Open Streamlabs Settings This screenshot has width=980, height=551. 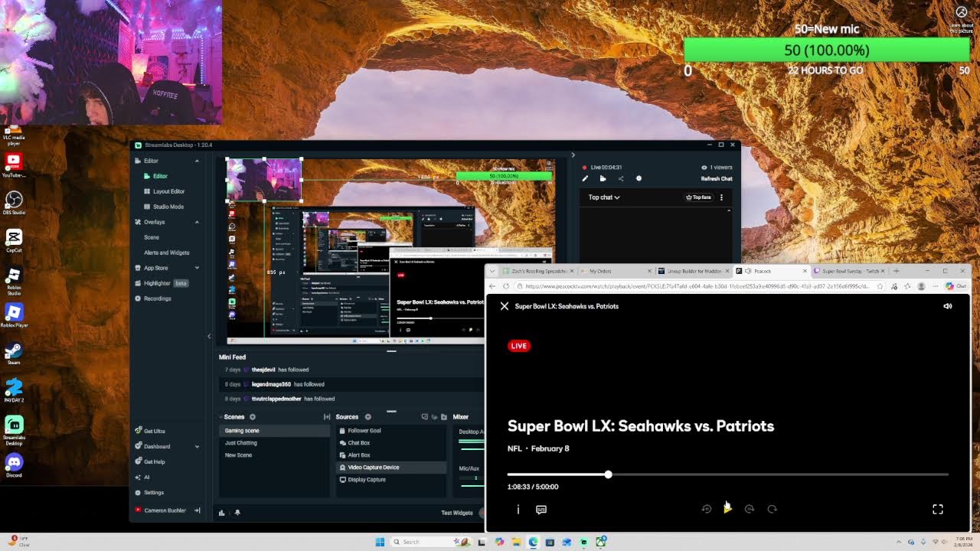click(149, 493)
